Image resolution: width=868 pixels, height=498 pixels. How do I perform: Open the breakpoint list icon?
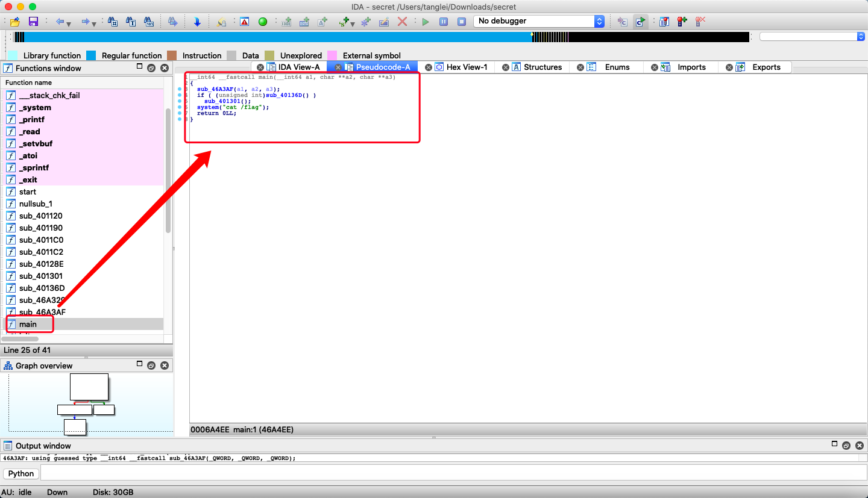pyautogui.click(x=664, y=22)
